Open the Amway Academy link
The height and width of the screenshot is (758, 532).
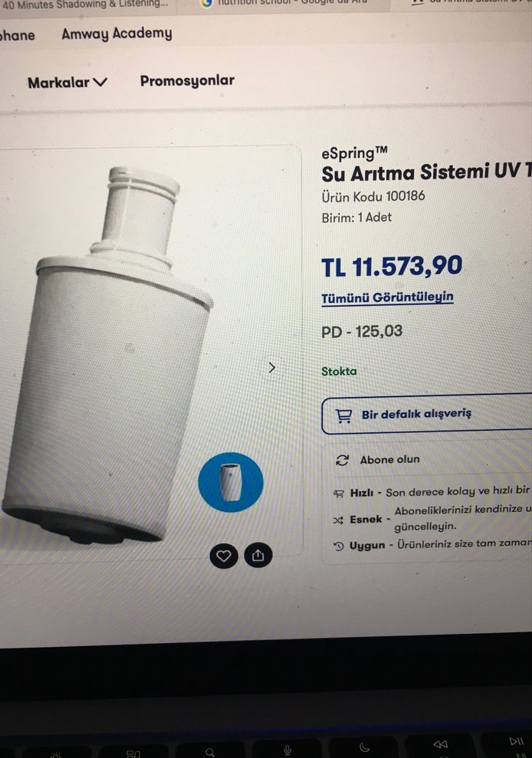pyautogui.click(x=117, y=34)
